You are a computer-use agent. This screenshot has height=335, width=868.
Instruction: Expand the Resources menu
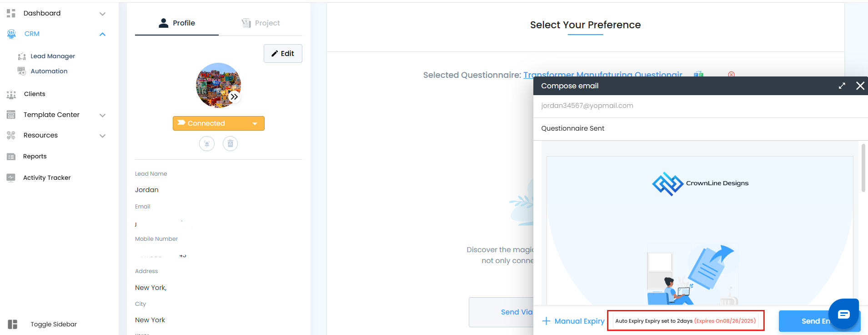pyautogui.click(x=102, y=136)
